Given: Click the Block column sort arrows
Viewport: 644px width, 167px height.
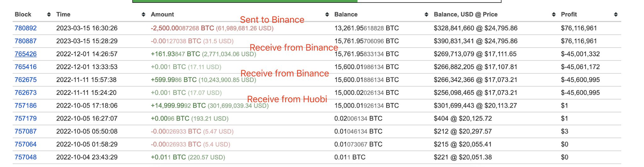Looking at the screenshot, I should 49,14.
